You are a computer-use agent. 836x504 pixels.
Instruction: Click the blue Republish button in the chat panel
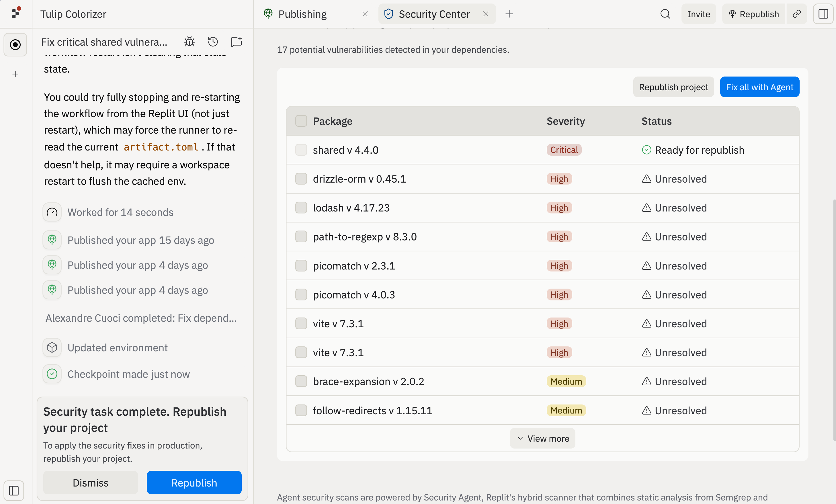194,482
